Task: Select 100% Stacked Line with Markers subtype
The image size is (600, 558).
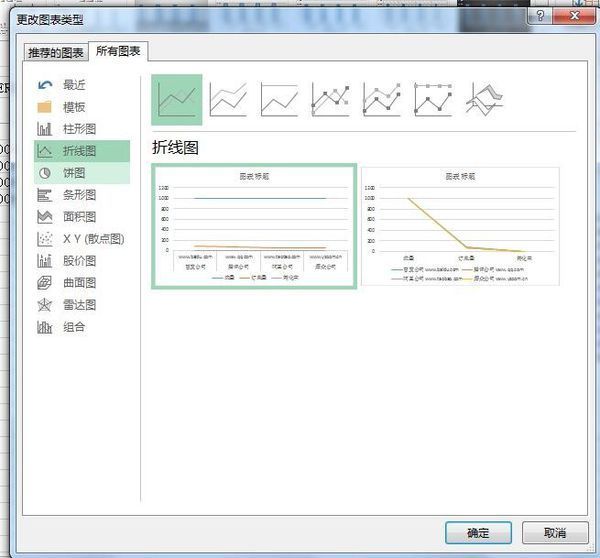Action: click(433, 100)
